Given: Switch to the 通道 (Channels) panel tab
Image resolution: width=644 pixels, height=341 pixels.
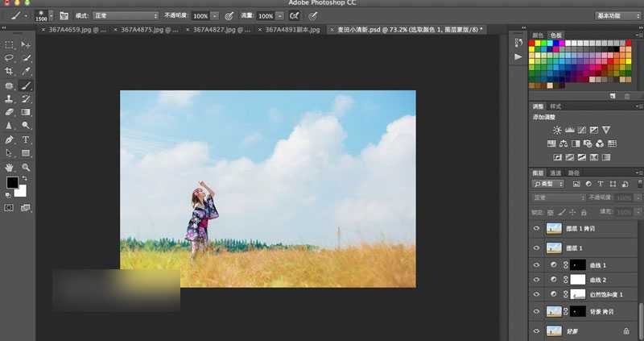Looking at the screenshot, I should pos(556,173).
